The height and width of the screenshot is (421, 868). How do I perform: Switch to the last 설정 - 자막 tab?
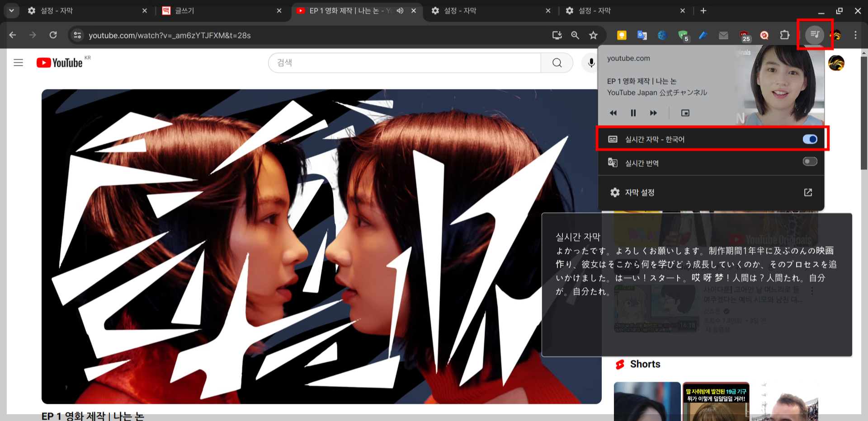pyautogui.click(x=626, y=10)
